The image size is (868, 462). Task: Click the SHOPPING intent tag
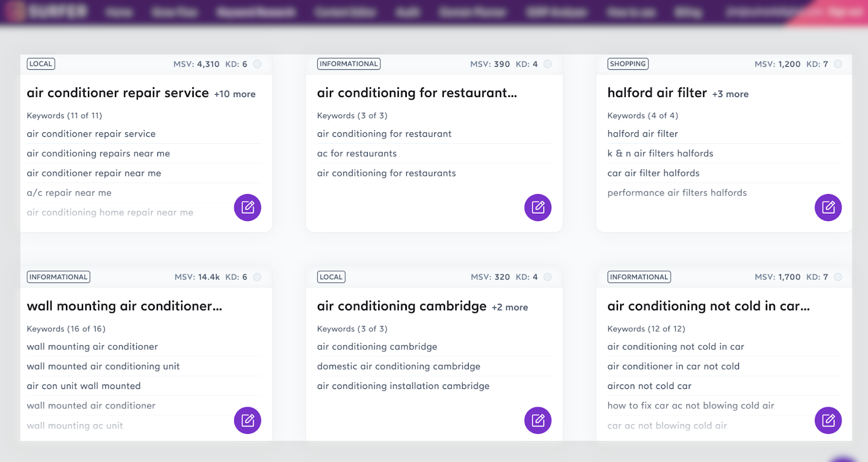click(628, 64)
